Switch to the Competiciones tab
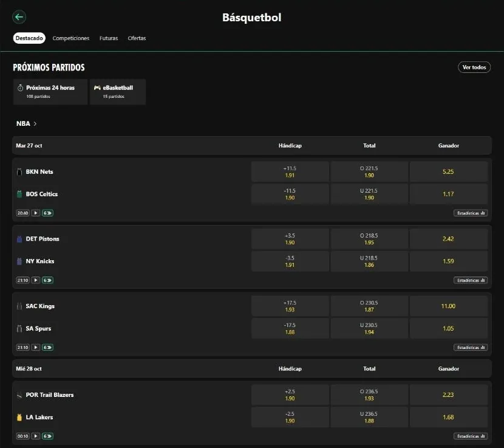The width and height of the screenshot is (504, 448). (x=70, y=38)
